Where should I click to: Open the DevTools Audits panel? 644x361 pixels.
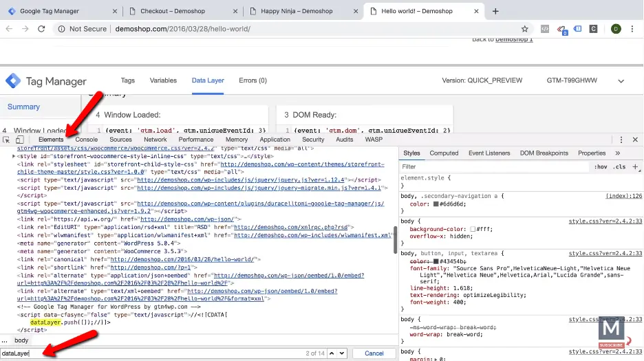344,140
